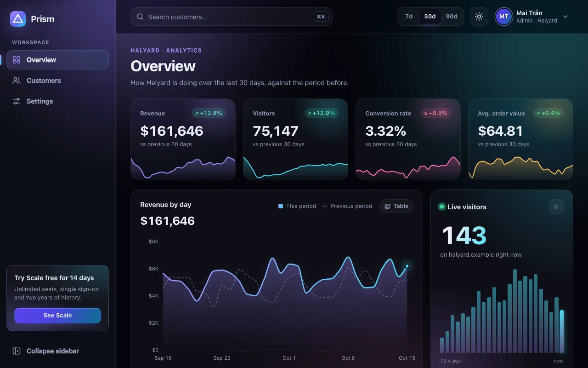Click the Oct 15 axis label
This screenshot has width=588, height=368.
pos(407,358)
